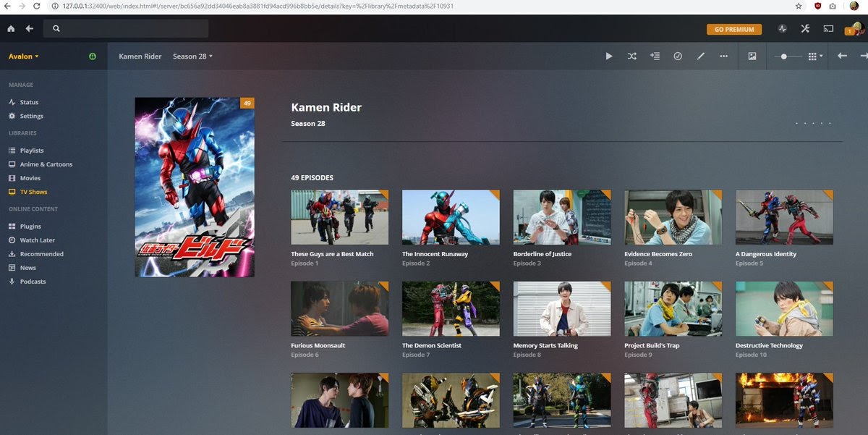Bookmark page with browser star icon

pyautogui.click(x=799, y=6)
